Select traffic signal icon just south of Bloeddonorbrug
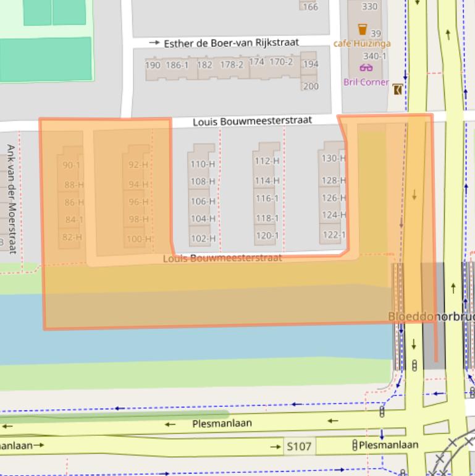This screenshot has width=475, height=476. [414, 365]
